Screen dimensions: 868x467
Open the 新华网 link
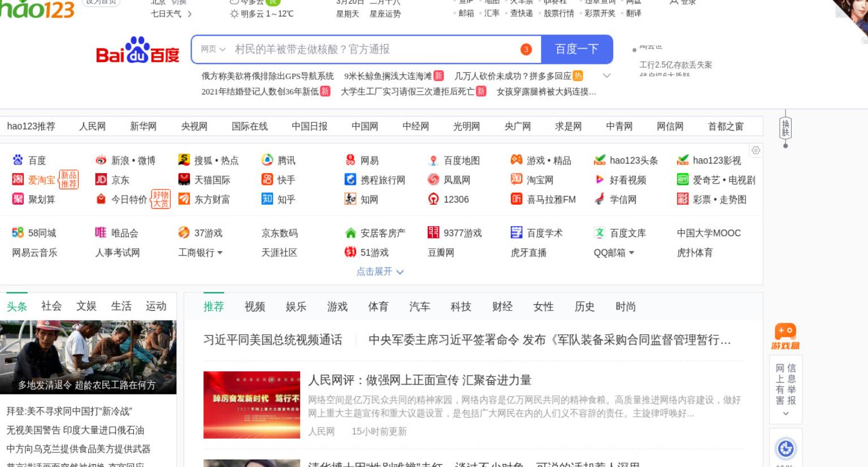point(144,126)
